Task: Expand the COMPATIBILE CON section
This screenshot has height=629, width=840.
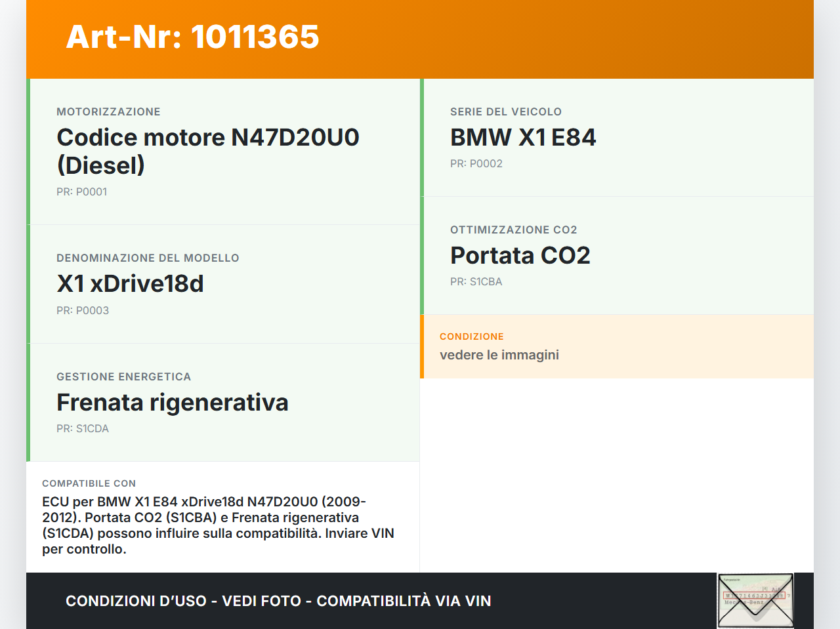Action: pyautogui.click(x=223, y=517)
